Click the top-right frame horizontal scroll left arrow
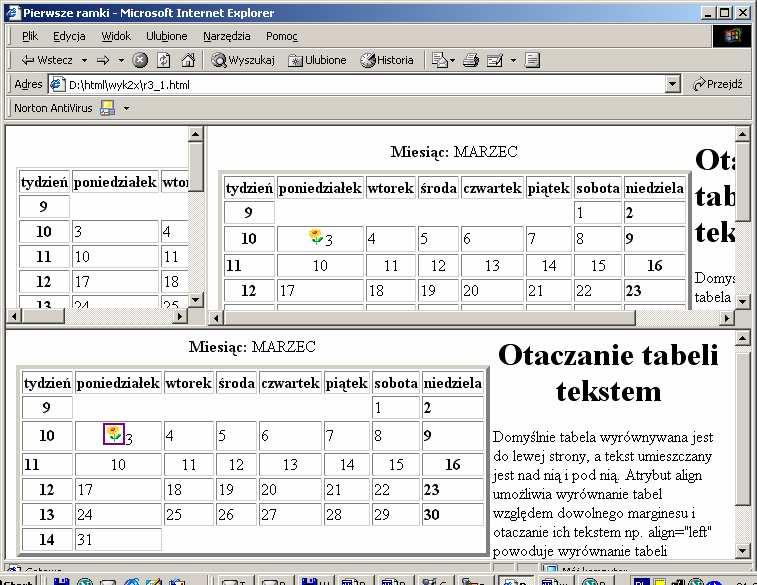The image size is (757, 585). coord(216,318)
